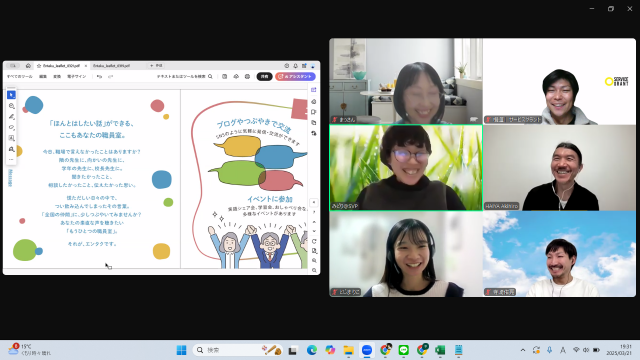Open the Acrobat home icon
The image size is (640, 360).
click(x=28, y=66)
